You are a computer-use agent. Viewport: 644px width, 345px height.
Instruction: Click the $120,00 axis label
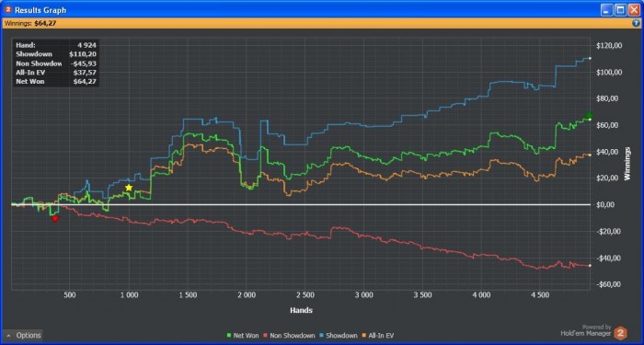609,46
